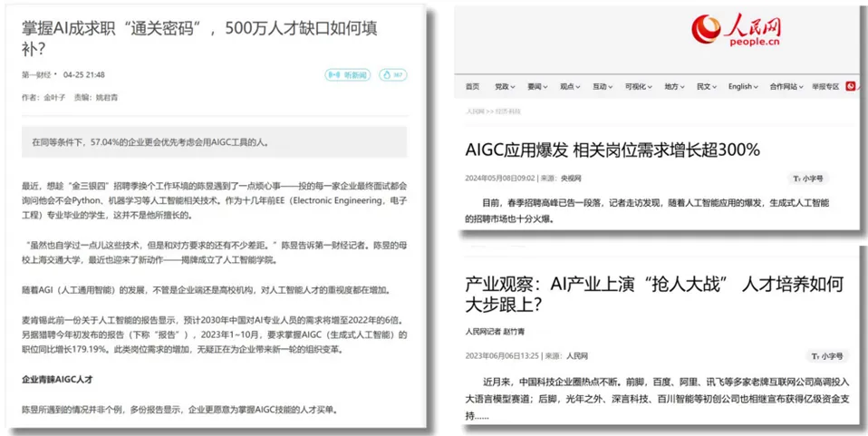The width and height of the screenshot is (868, 436).
Task: Click the 经济科技 breadcrumb link
Action: click(x=508, y=111)
